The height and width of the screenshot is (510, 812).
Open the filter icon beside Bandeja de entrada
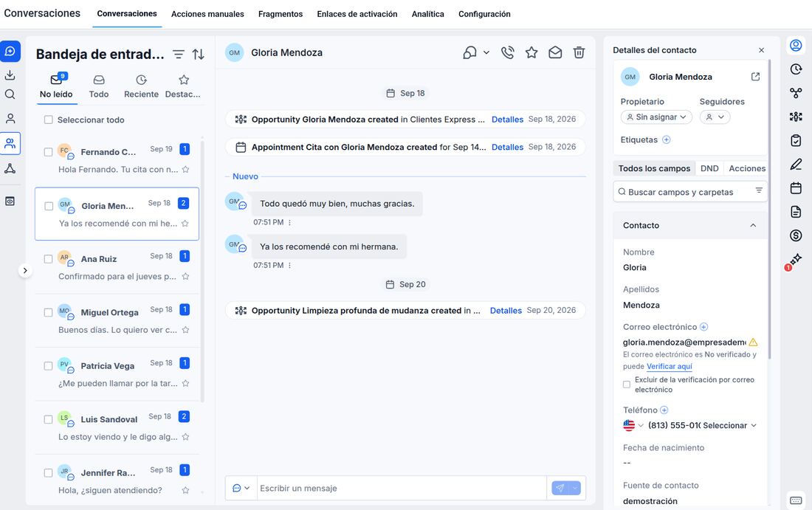click(179, 54)
